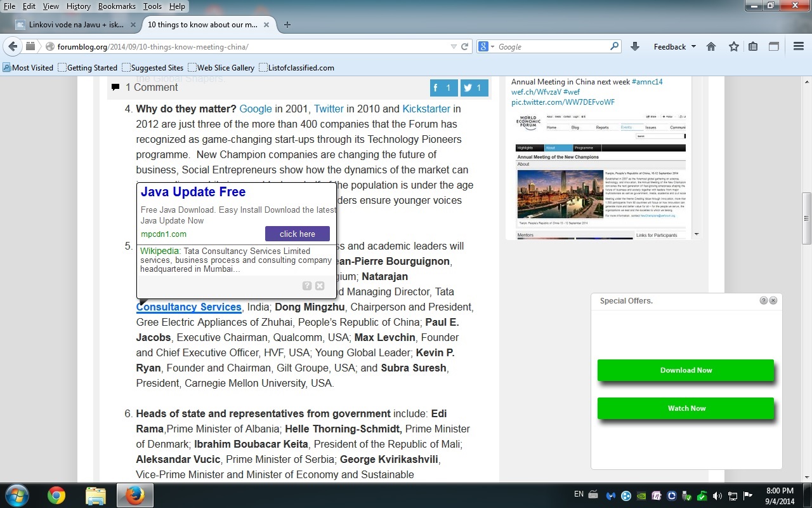Open the View menu

51,6
